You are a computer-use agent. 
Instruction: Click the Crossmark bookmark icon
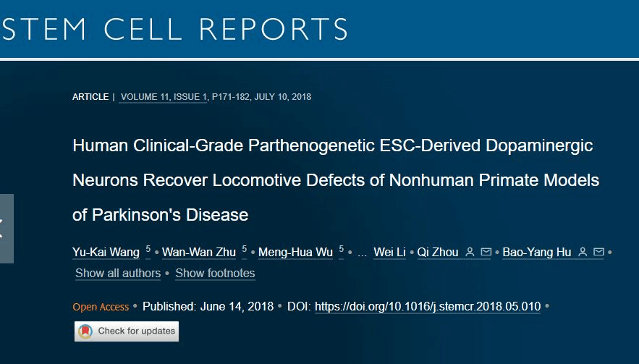tap(85, 331)
